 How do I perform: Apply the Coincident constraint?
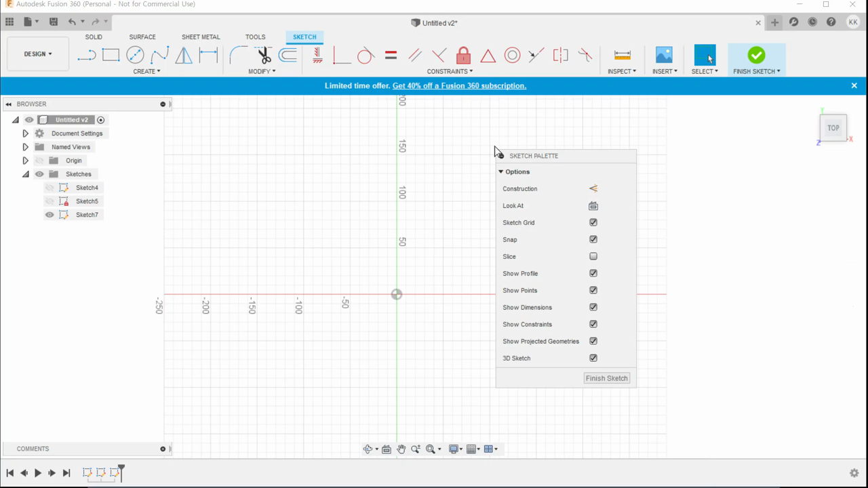pyautogui.click(x=341, y=56)
